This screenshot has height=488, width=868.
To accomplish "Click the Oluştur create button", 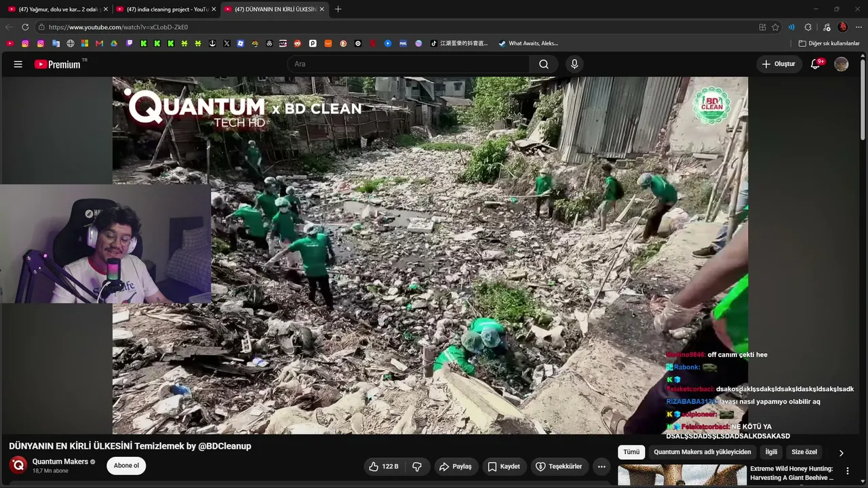I will 778,64.
